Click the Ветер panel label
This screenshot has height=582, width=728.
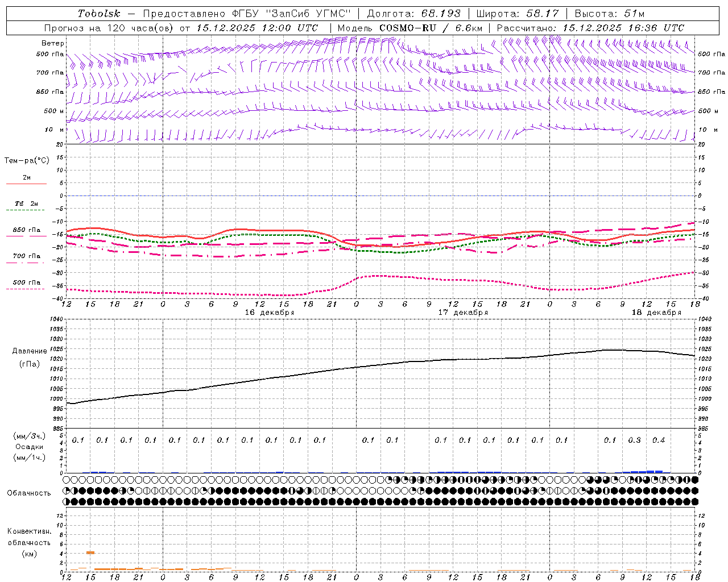(52, 43)
